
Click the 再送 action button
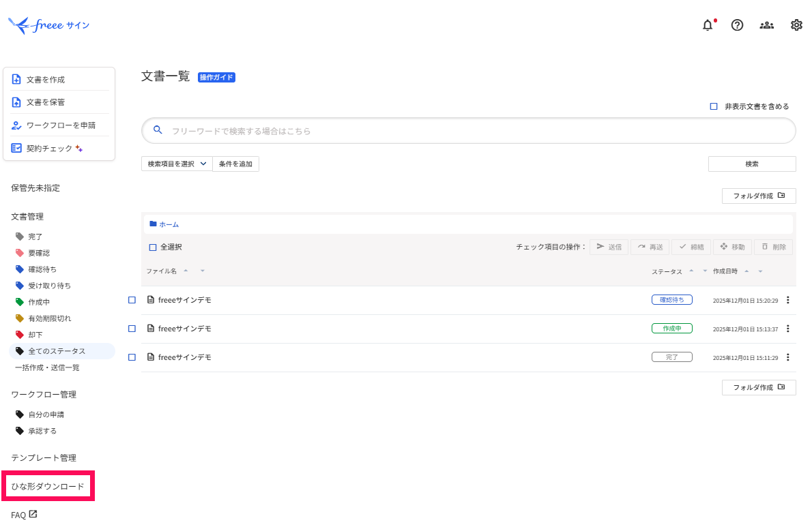click(650, 247)
